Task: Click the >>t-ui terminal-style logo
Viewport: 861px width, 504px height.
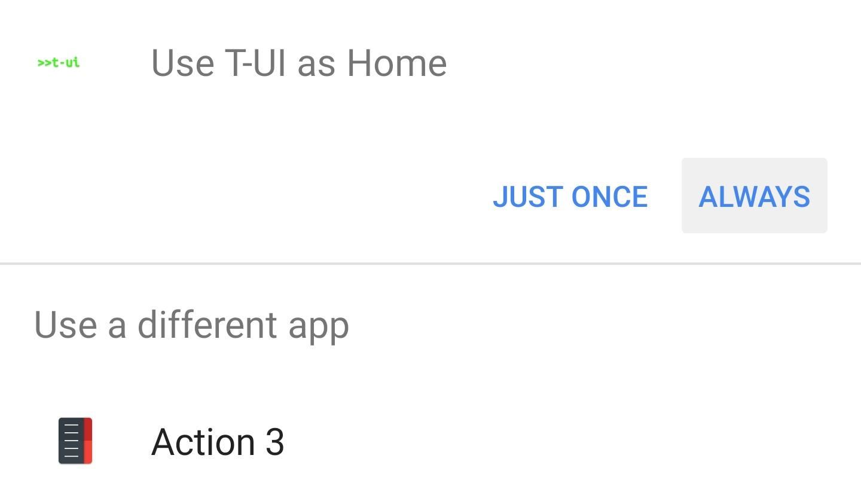Action: click(58, 62)
